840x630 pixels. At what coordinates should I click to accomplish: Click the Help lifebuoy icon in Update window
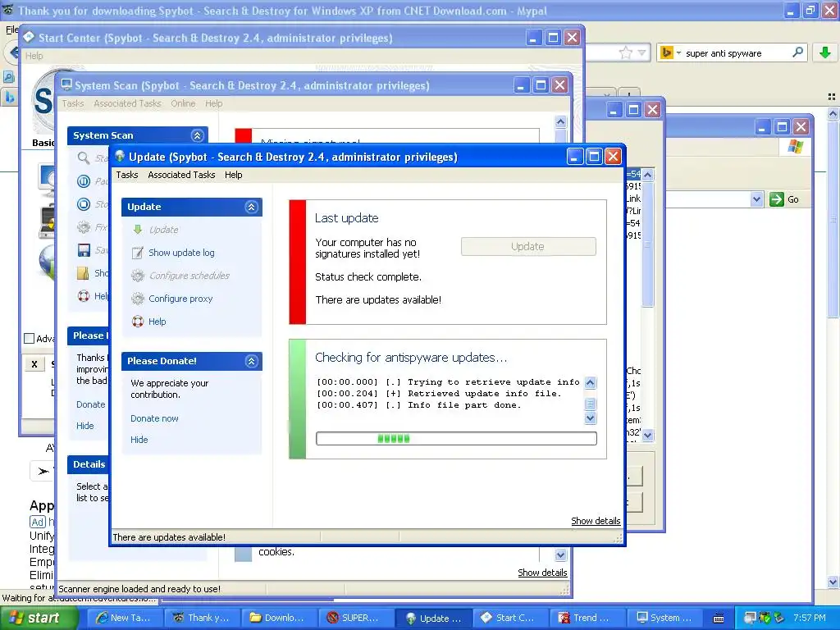pos(138,322)
